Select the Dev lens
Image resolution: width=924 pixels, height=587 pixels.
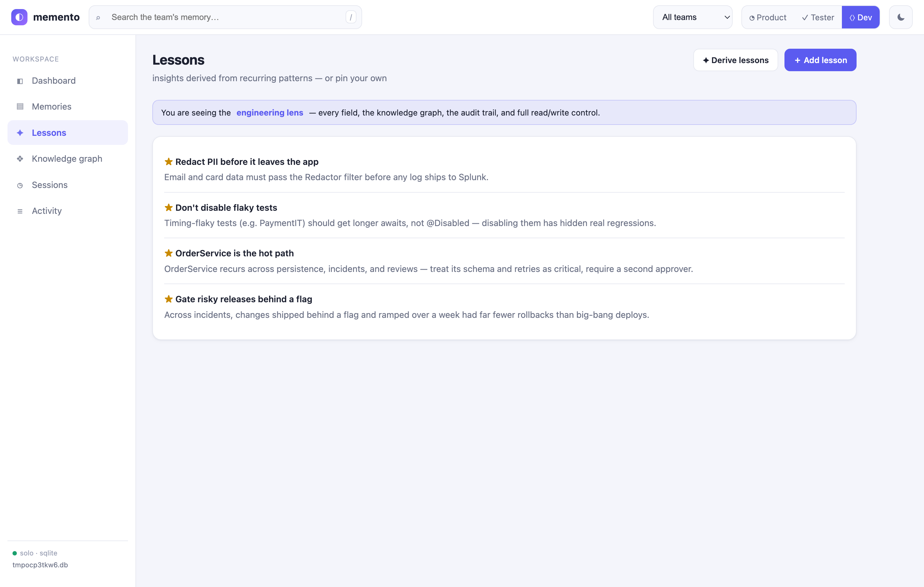point(861,17)
